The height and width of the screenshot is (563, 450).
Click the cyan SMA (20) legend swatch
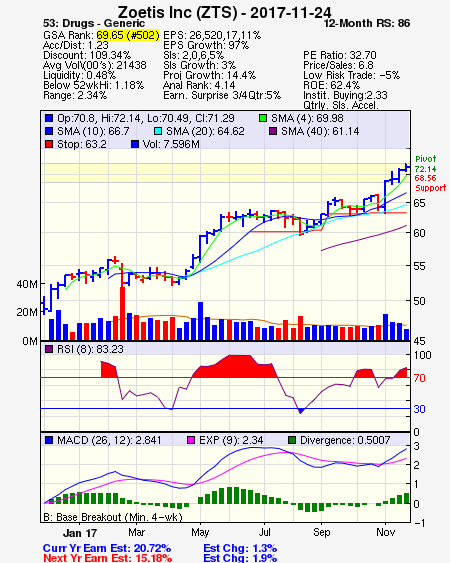(x=158, y=131)
